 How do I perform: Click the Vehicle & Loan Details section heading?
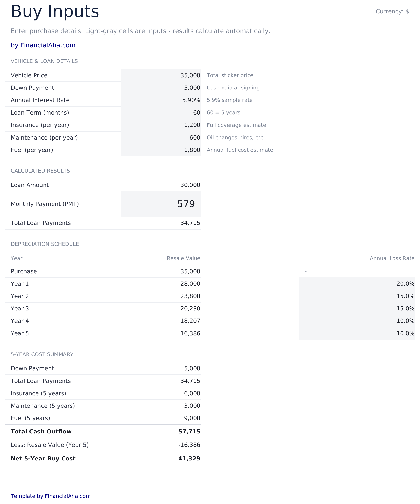[x=44, y=61]
